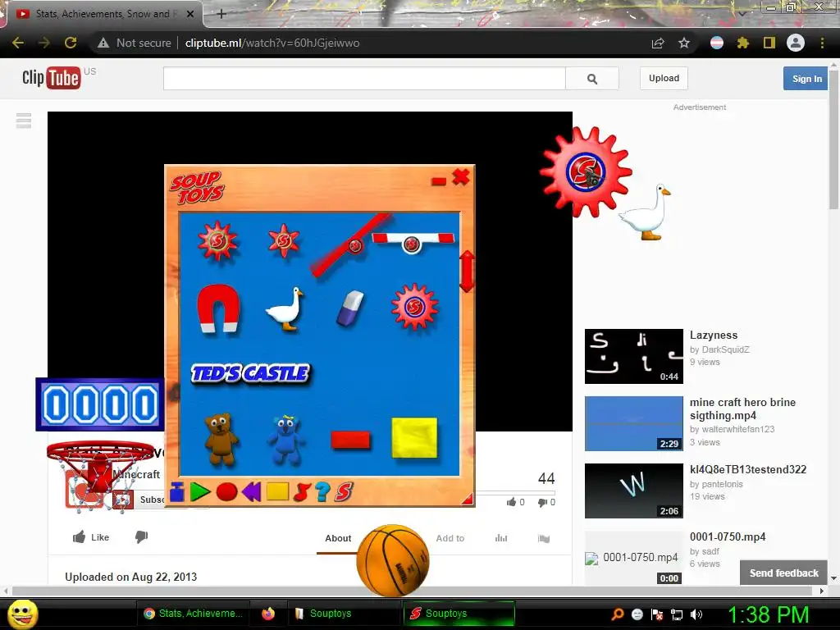Click the browser back arrow
This screenshot has height=630, width=840.
coord(18,43)
